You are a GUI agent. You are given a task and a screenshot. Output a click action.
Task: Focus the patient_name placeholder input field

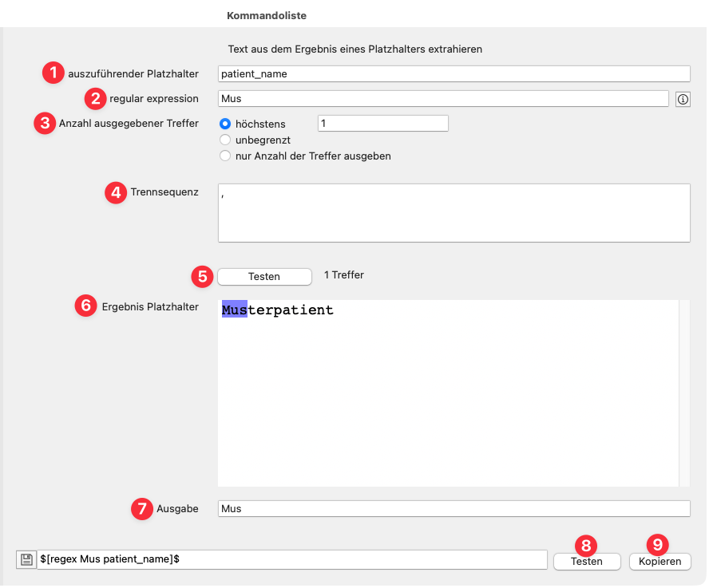tap(454, 73)
